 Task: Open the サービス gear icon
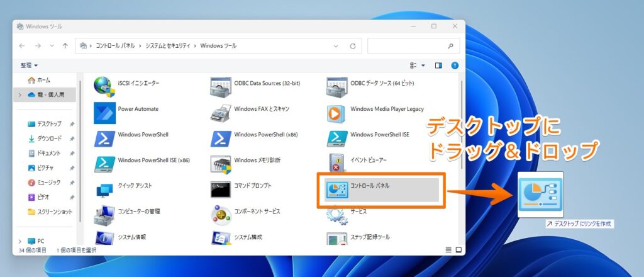click(x=337, y=215)
